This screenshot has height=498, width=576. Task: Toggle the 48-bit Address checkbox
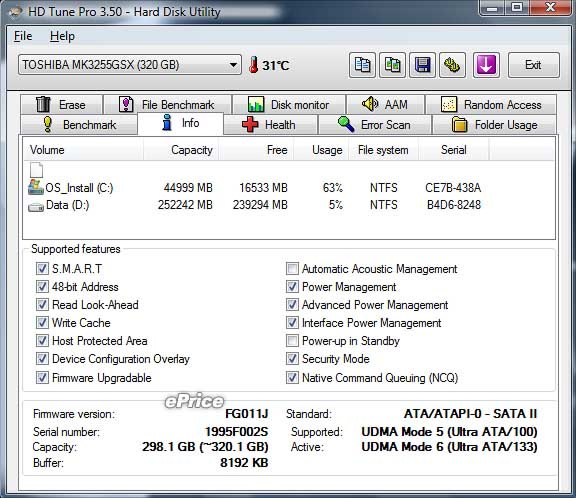coord(42,286)
